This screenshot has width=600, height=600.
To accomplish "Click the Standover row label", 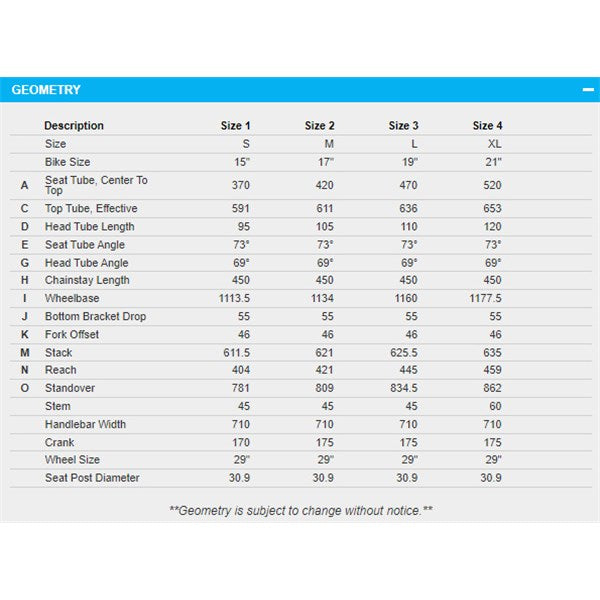I will 68,389.
